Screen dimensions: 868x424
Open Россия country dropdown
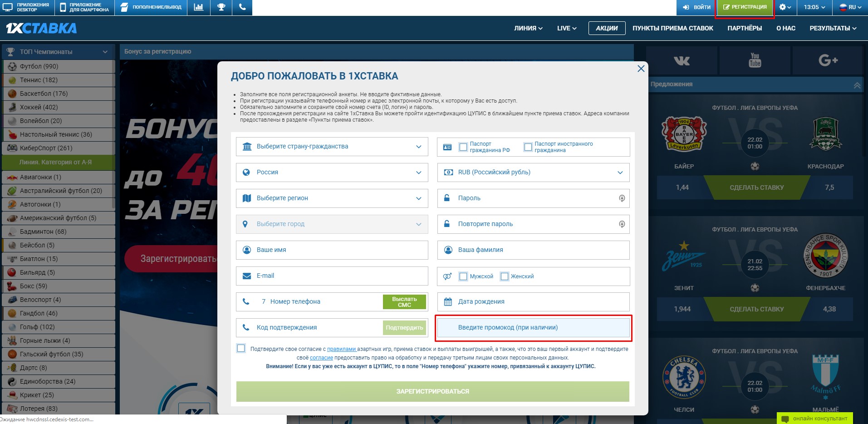(x=332, y=173)
